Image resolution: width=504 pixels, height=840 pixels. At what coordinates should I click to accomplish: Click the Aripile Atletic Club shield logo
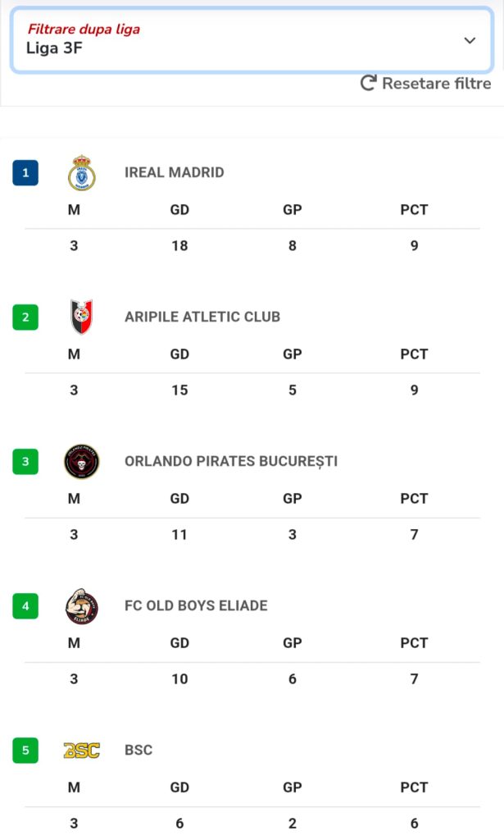[x=82, y=317]
